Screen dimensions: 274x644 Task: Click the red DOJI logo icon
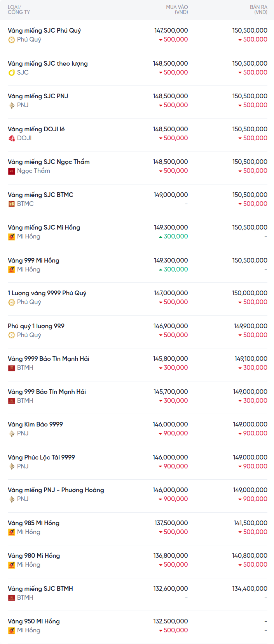click(x=12, y=138)
